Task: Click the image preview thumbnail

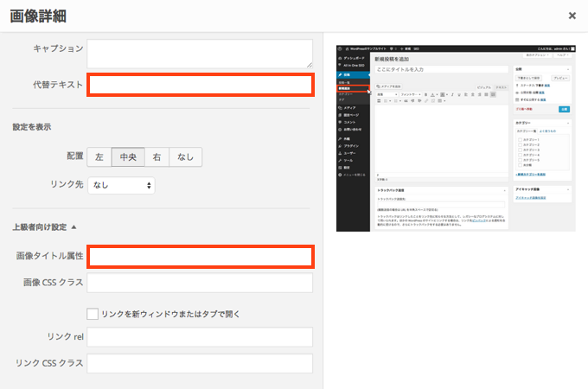Action: (x=456, y=138)
